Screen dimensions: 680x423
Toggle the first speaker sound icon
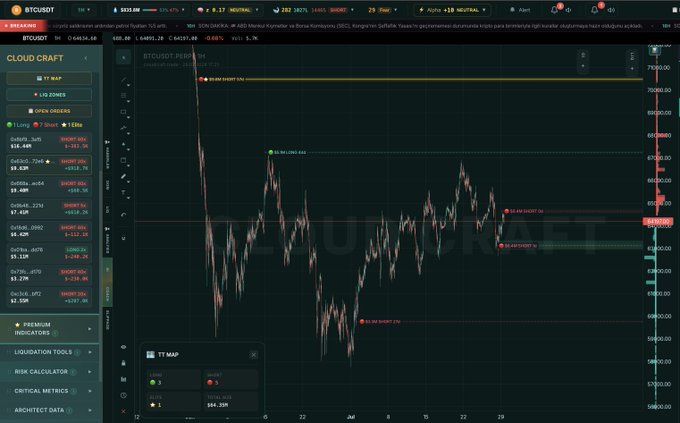(569, 10)
